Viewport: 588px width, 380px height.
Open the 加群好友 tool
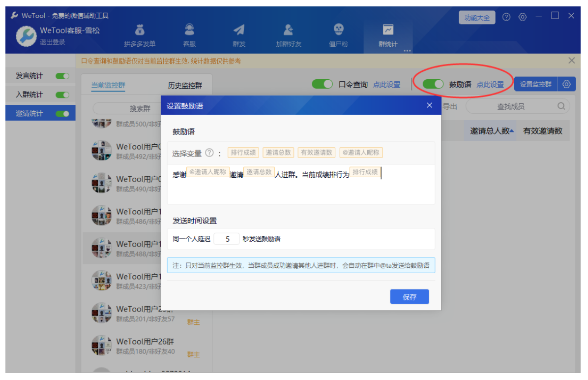(289, 35)
